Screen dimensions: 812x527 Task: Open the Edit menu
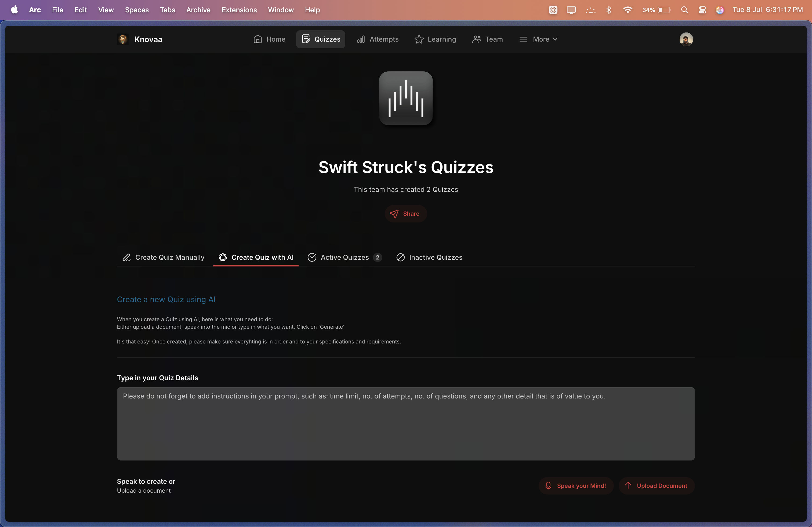tap(81, 10)
